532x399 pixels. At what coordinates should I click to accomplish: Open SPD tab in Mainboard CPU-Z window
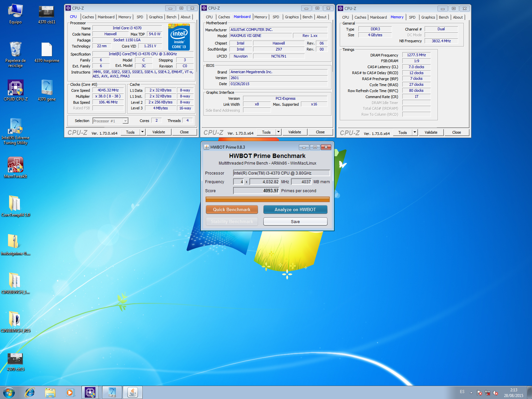[276, 17]
